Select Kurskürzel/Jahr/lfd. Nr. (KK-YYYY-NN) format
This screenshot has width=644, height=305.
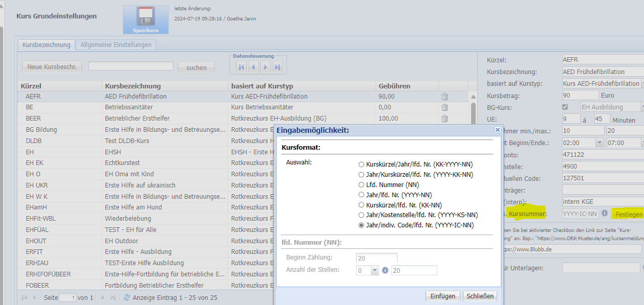point(361,165)
